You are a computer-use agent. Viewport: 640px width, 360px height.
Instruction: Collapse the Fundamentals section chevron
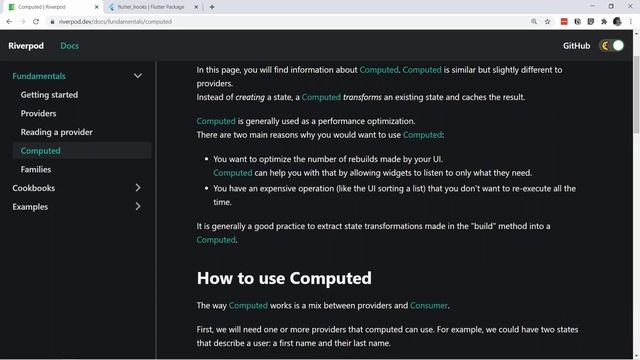(138, 76)
